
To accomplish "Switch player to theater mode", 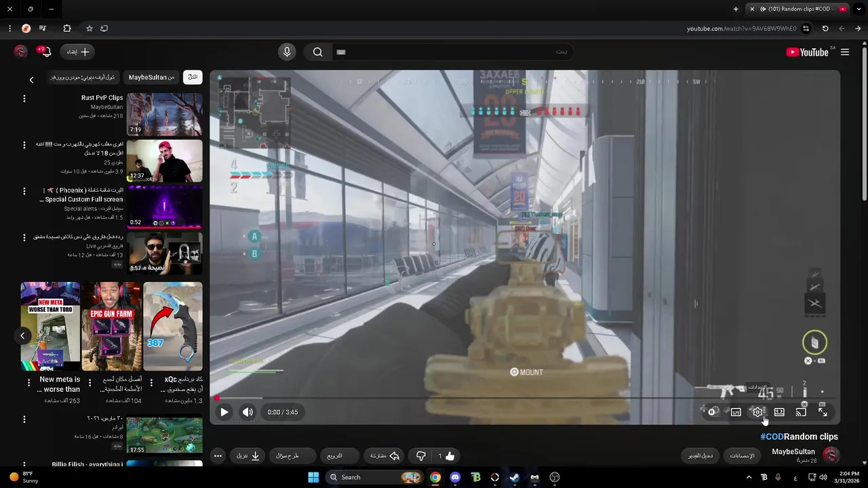I will (779, 411).
